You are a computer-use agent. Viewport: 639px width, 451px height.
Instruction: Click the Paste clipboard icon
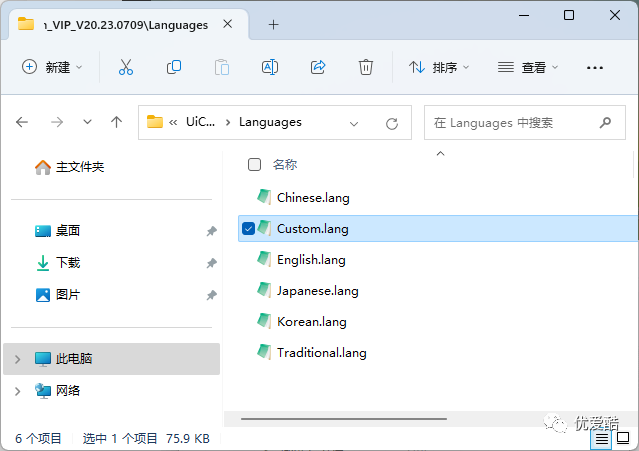(x=222, y=67)
